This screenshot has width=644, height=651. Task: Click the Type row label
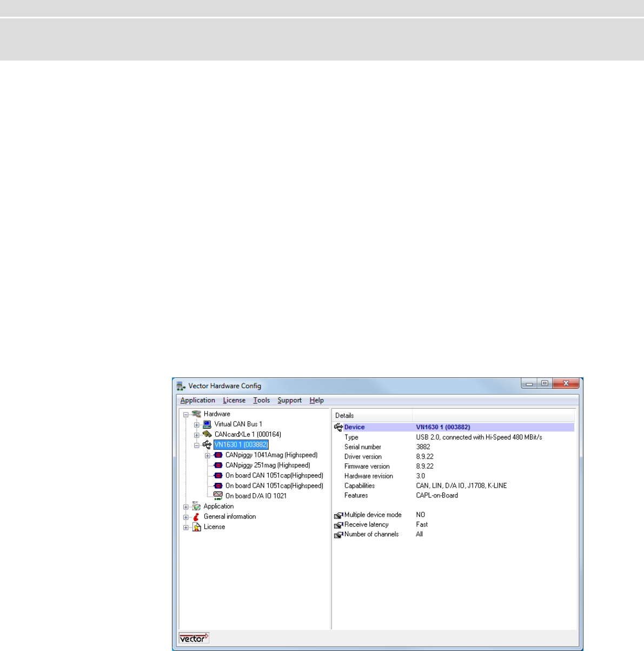pos(351,437)
